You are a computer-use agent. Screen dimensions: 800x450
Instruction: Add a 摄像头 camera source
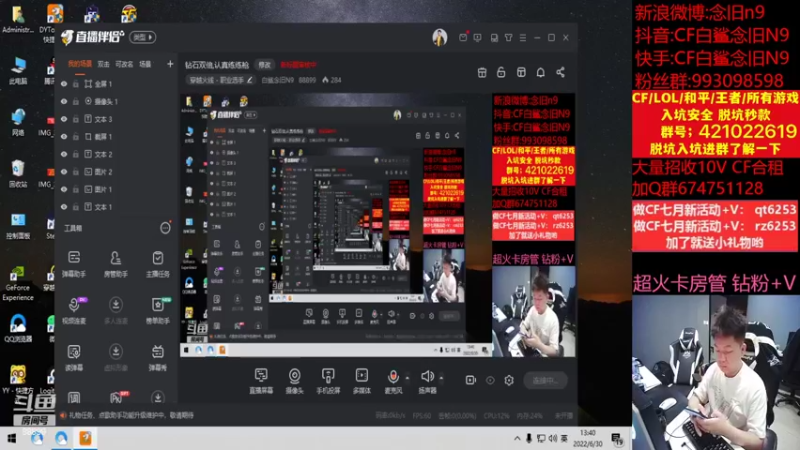click(x=294, y=381)
